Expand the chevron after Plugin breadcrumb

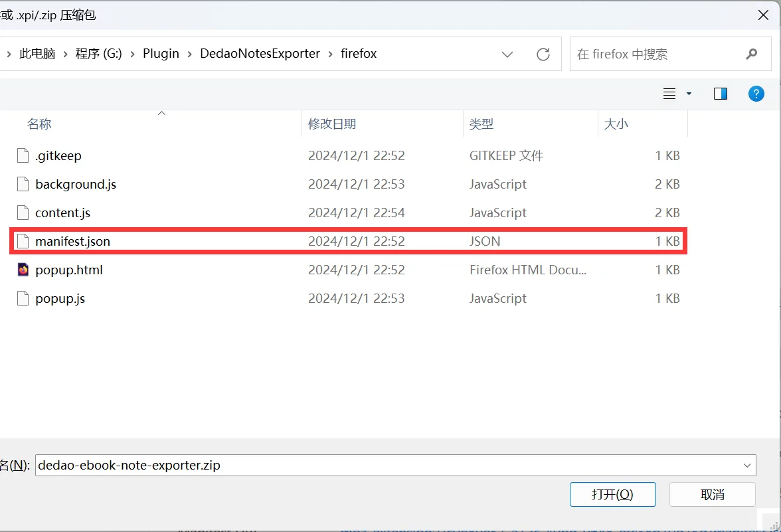tap(189, 54)
